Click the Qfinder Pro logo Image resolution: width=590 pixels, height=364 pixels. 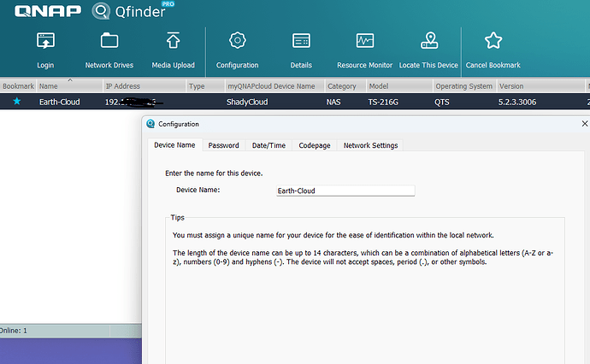(x=133, y=10)
